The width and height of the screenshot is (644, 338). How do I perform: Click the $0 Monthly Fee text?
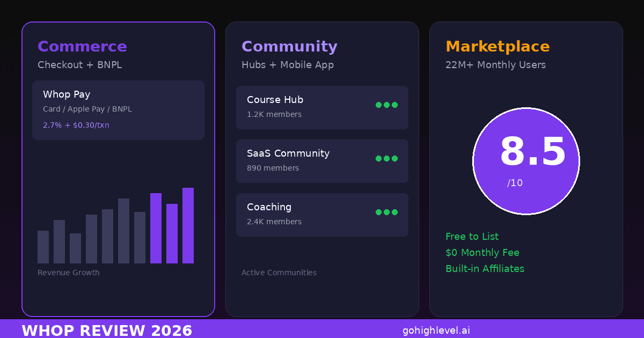pos(482,253)
